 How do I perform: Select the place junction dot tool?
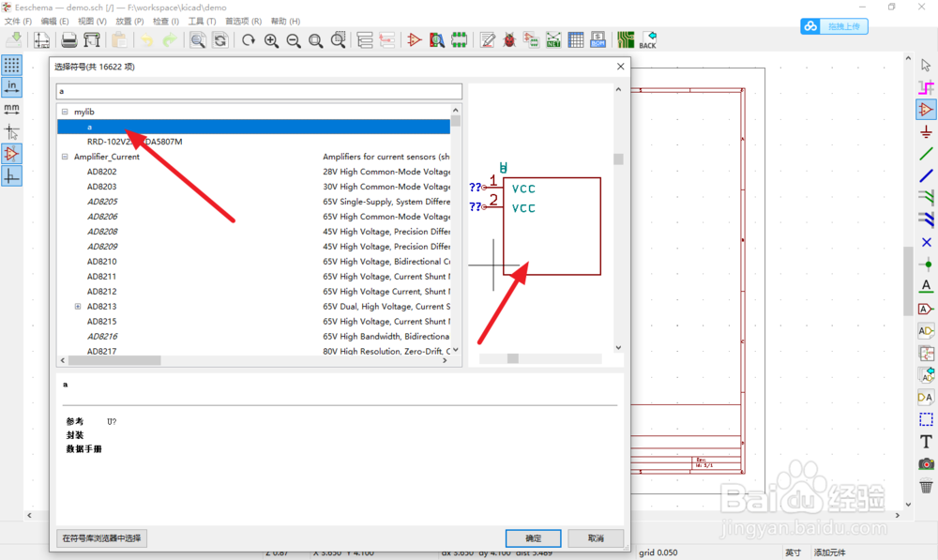click(x=926, y=264)
